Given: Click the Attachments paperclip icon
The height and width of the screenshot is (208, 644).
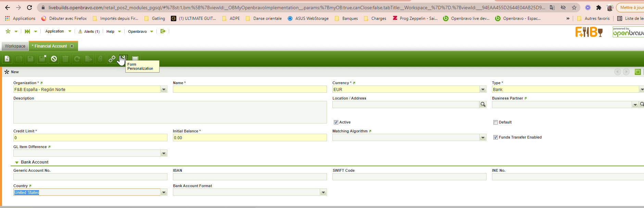Looking at the screenshot, I should (100, 59).
